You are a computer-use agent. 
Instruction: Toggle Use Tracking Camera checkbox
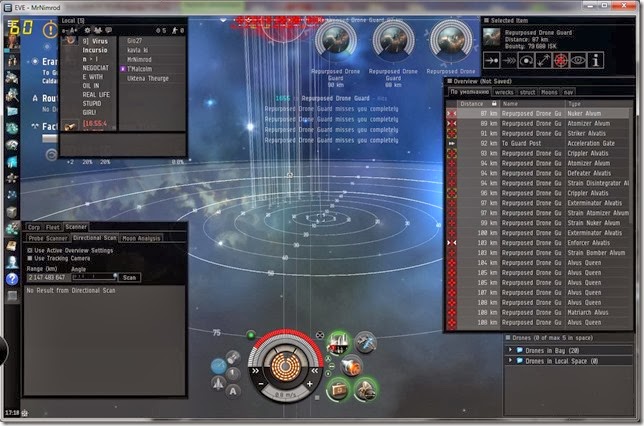[30, 258]
